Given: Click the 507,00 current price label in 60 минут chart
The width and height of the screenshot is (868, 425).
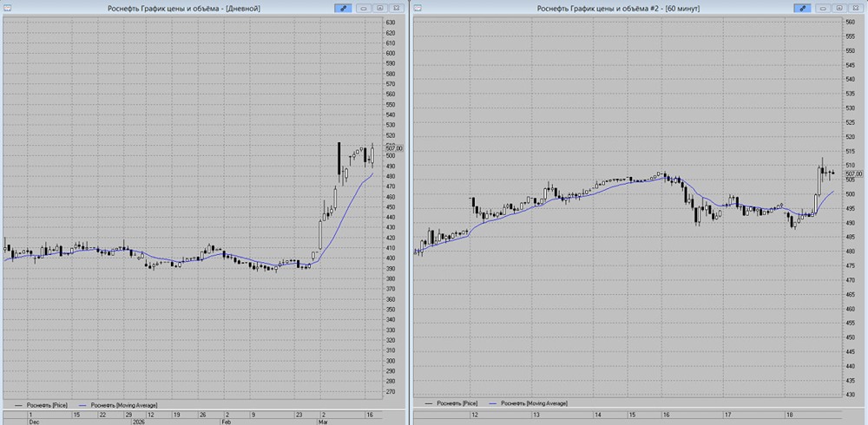Looking at the screenshot, I should (855, 174).
